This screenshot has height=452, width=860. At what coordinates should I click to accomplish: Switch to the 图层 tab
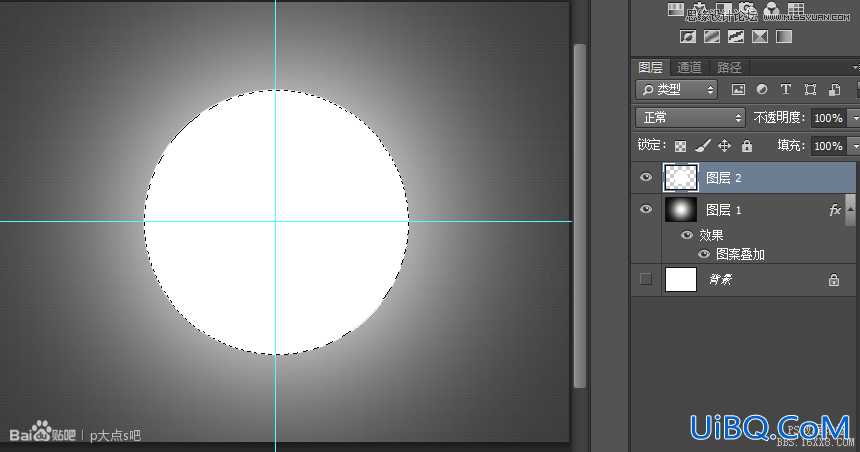pos(650,67)
